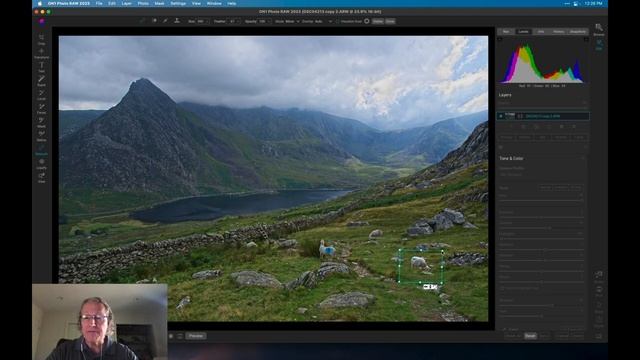Select the Liquify tool

(x=41, y=164)
